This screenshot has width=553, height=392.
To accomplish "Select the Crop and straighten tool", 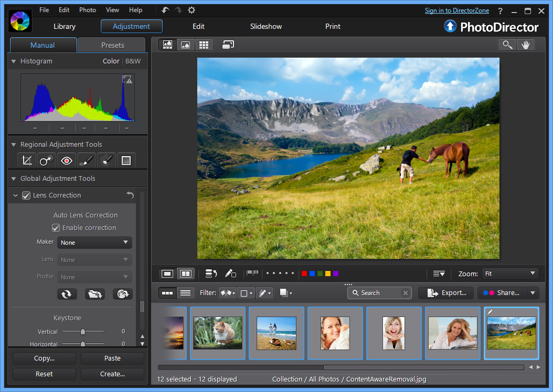I will point(26,160).
